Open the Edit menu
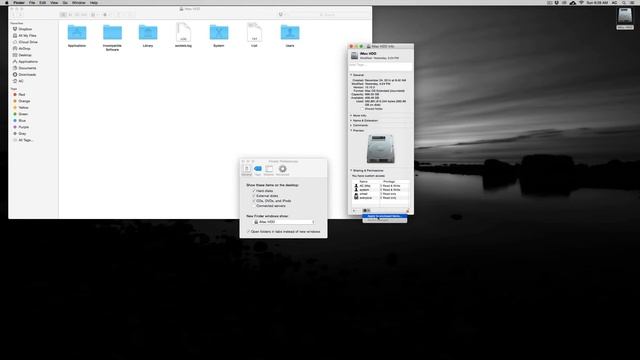640x360 pixels. [42, 2]
